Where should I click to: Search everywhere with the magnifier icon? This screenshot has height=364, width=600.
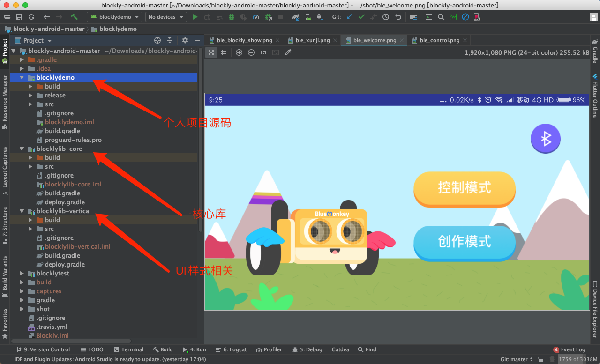[441, 17]
